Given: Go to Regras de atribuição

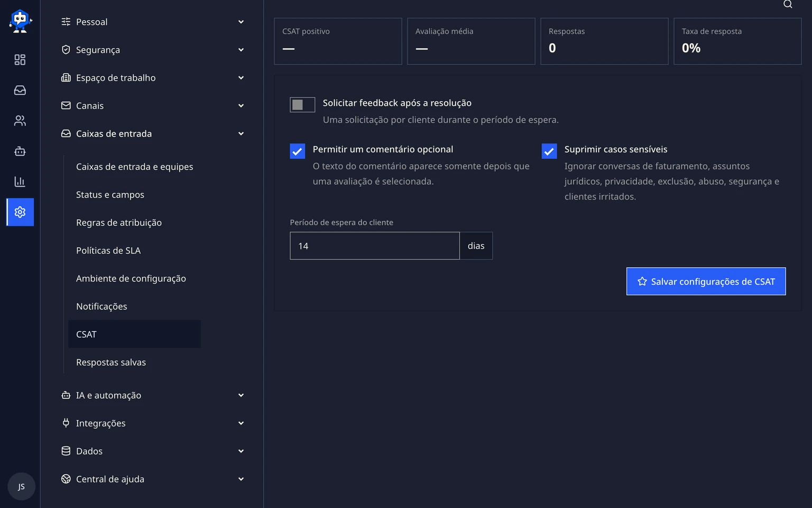Looking at the screenshot, I should pos(135,223).
